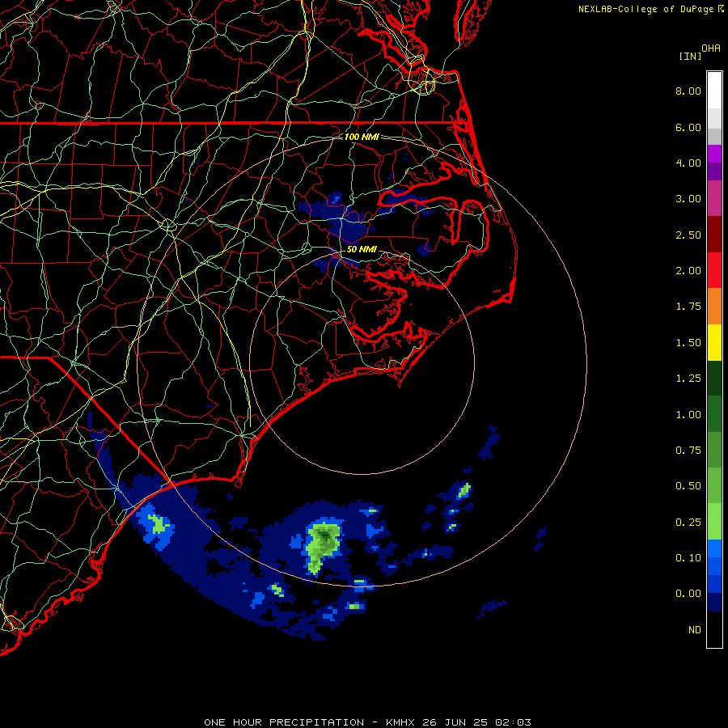Click the [IN] units label
Screen dimensions: 728x728
(690, 56)
